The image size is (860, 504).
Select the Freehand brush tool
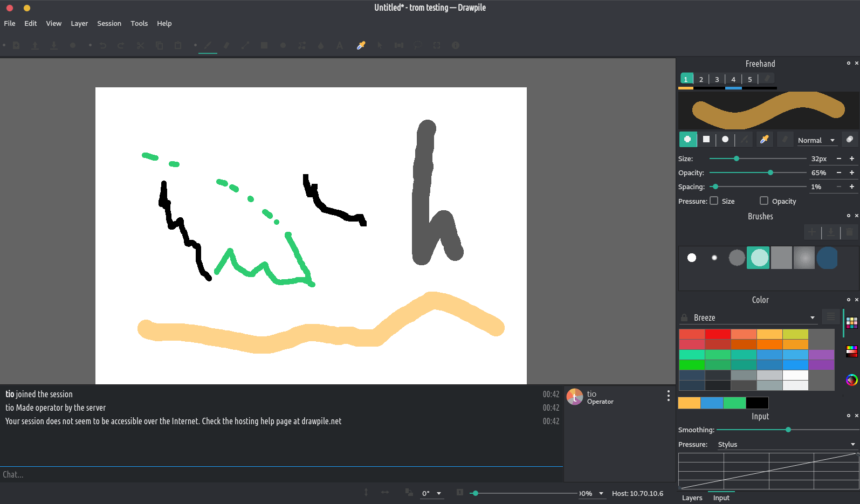pyautogui.click(x=208, y=45)
